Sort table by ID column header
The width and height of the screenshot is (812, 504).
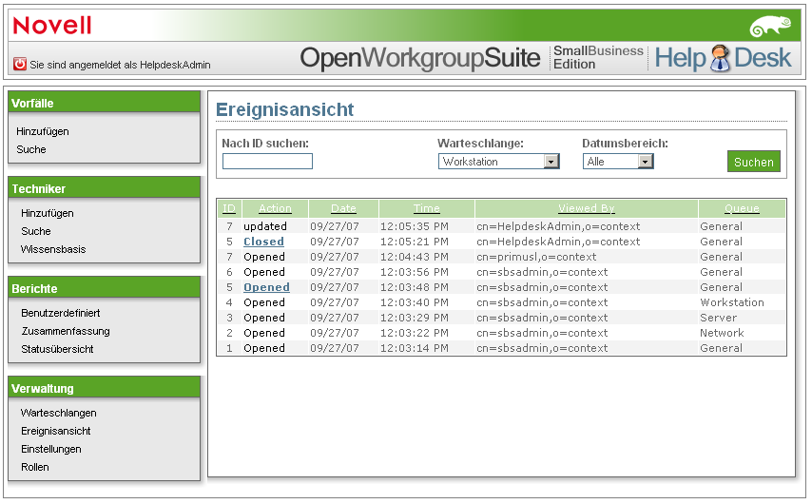tap(229, 208)
